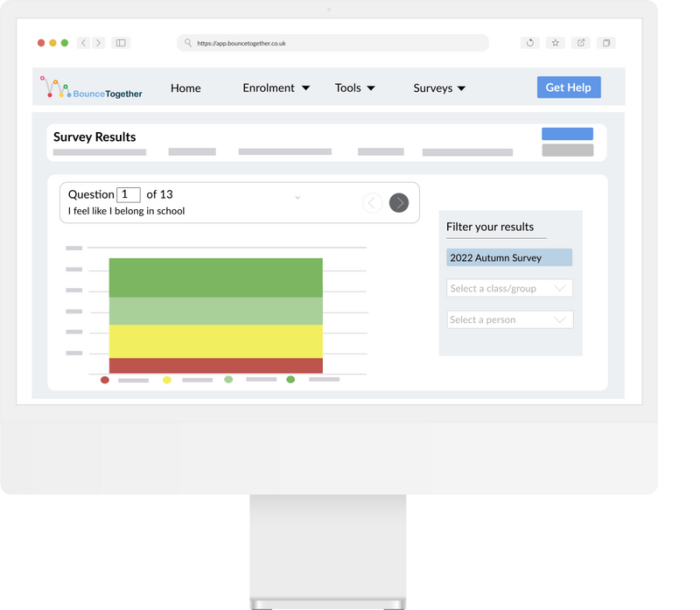Click the "Filter your results" heading
700x610 pixels.
pos(490,227)
